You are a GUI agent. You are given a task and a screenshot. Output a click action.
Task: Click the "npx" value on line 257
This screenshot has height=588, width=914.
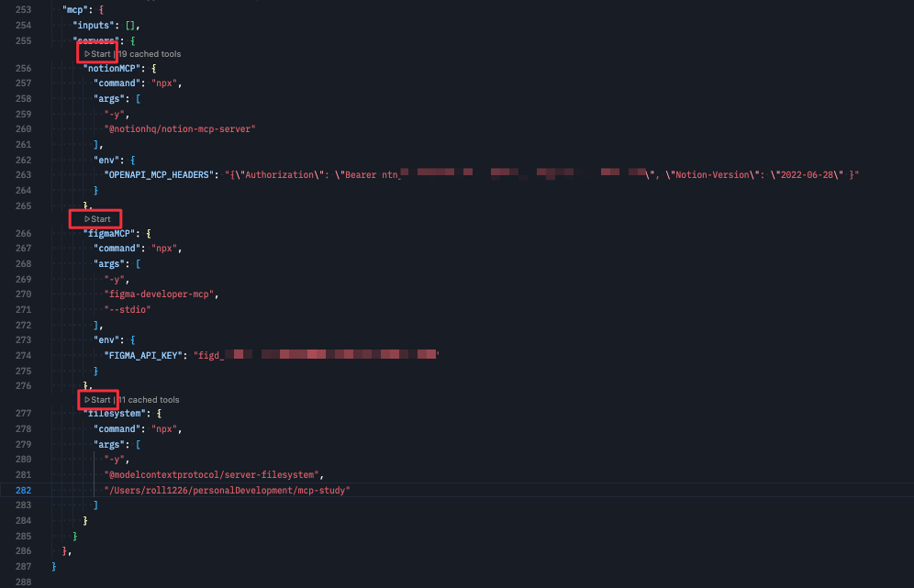point(164,83)
